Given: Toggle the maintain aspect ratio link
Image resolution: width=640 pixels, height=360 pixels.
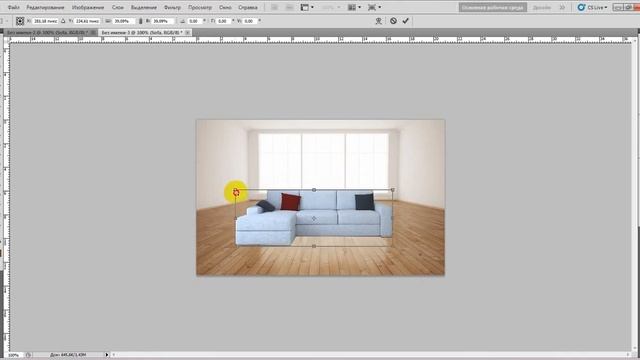Looking at the screenshot, I should coord(140,21).
